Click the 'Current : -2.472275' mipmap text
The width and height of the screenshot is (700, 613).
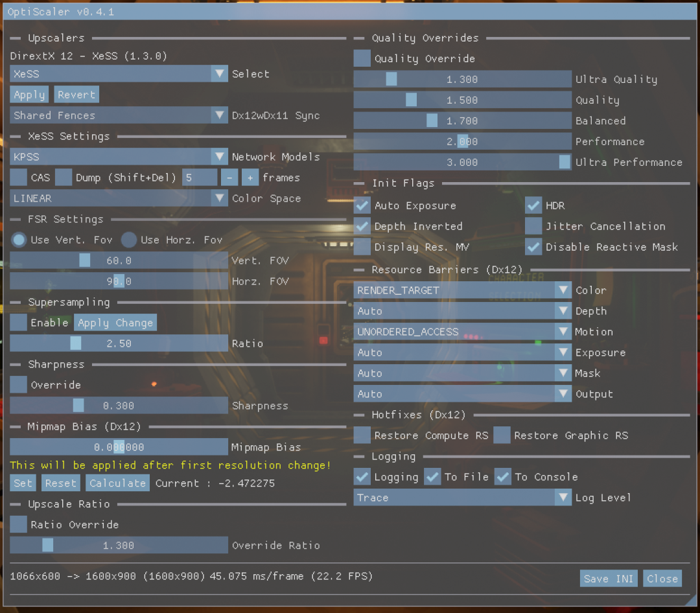click(215, 483)
